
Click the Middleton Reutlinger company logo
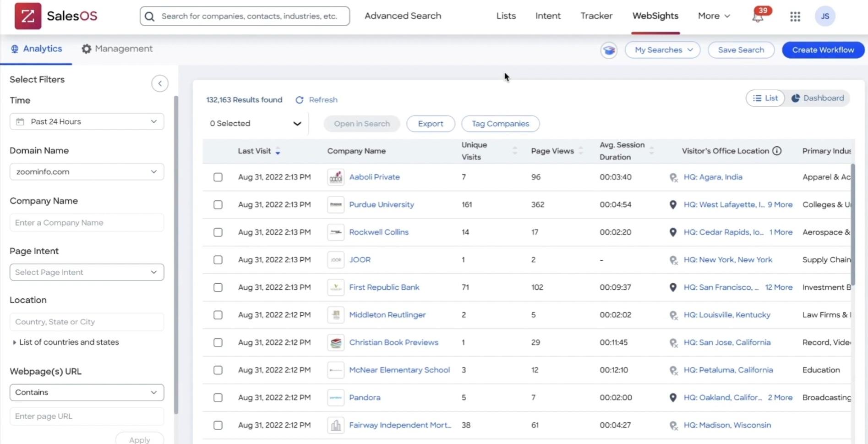336,315
